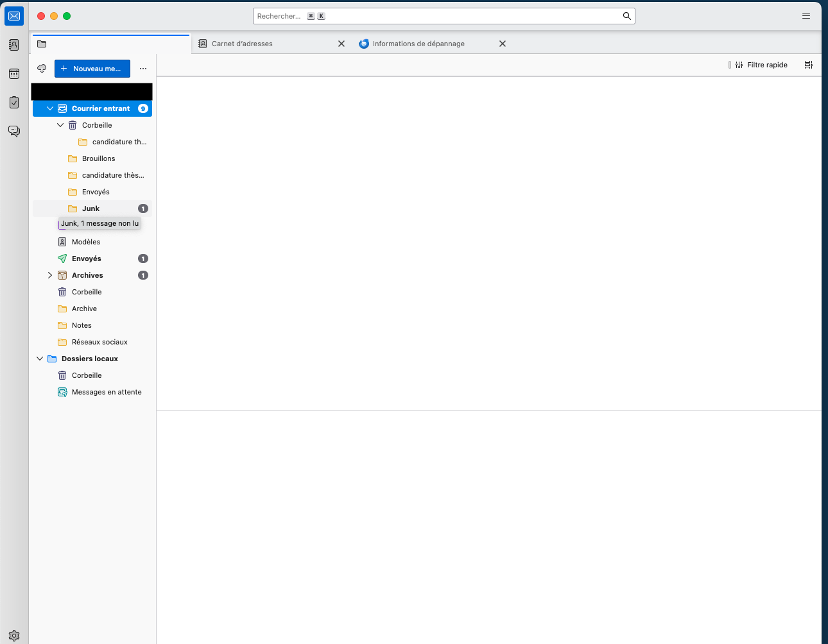828x644 pixels.
Task: Expand the Archives folder
Action: click(x=50, y=275)
